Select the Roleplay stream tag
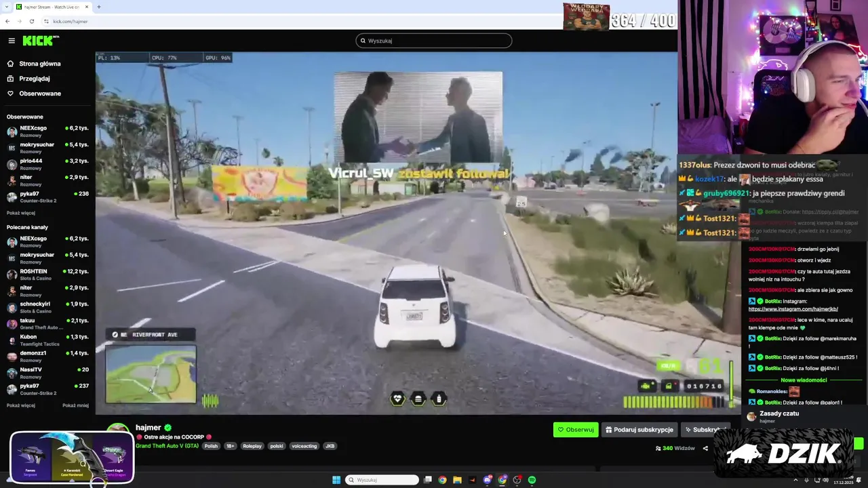The height and width of the screenshot is (488, 868). (252, 446)
